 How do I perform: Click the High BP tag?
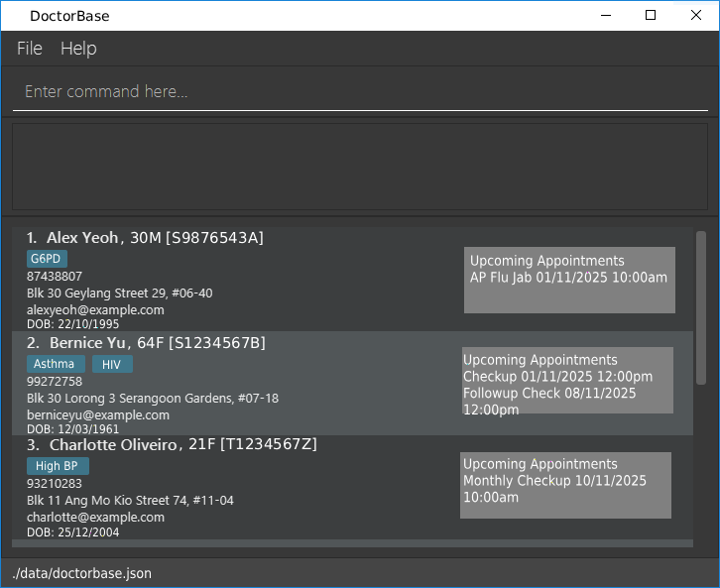58,466
